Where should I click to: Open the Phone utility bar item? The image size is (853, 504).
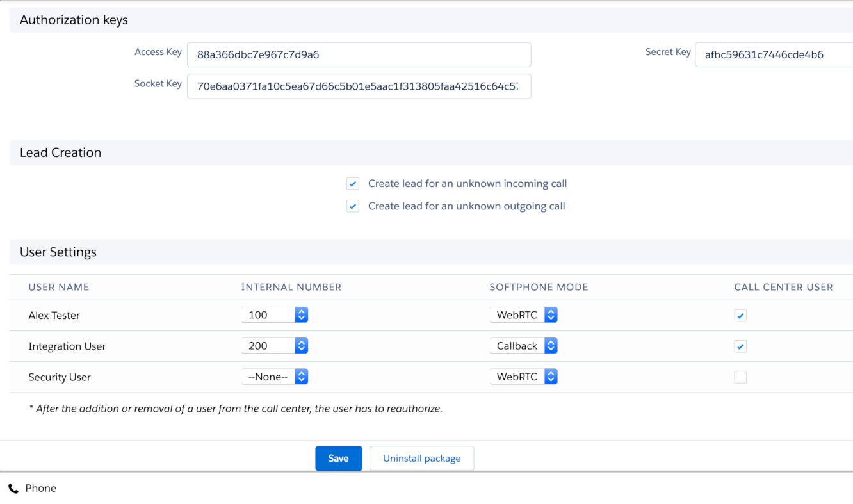point(40,489)
